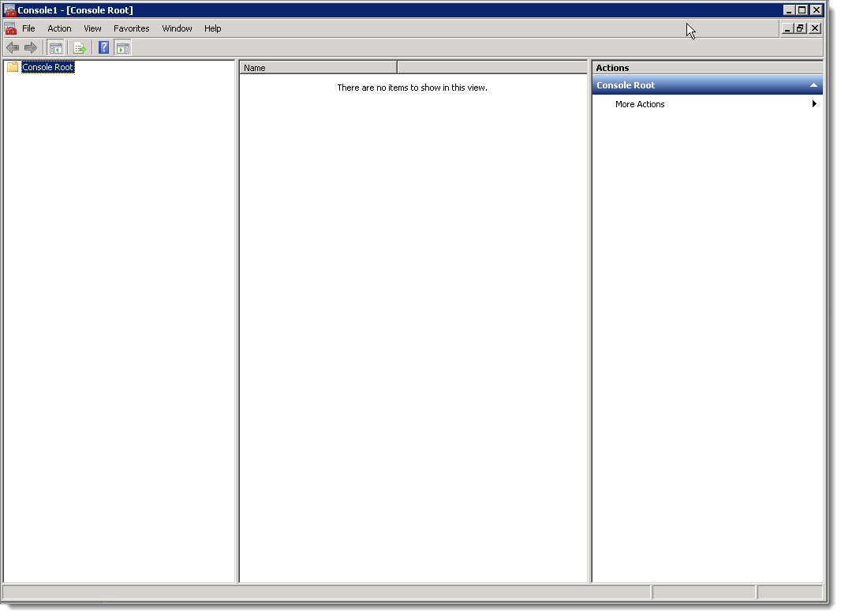841x616 pixels.
Task: Open the Window menu
Action: (177, 28)
